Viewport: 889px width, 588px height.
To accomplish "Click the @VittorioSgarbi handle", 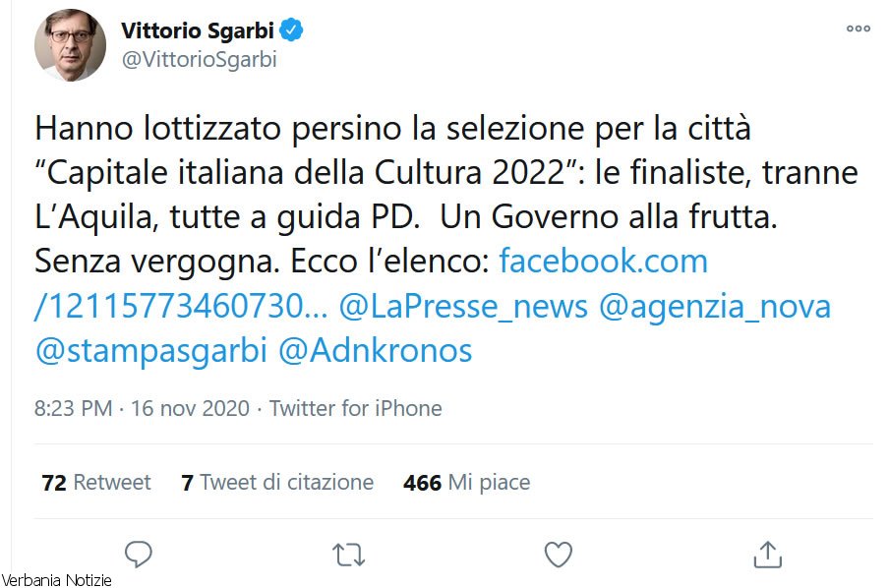I will click(x=198, y=59).
